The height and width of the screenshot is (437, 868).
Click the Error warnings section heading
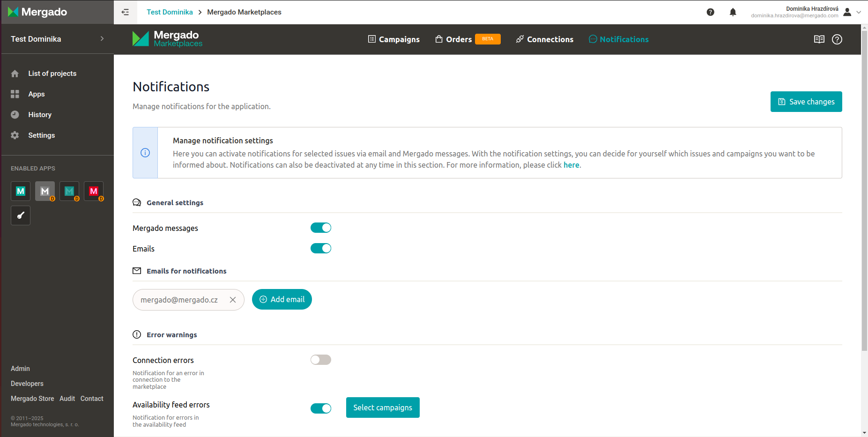point(172,335)
